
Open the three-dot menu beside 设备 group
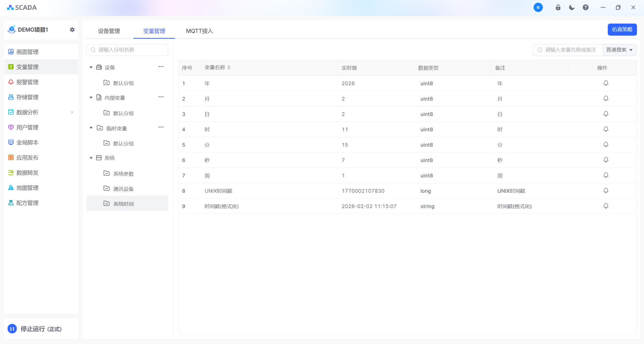pos(161,67)
